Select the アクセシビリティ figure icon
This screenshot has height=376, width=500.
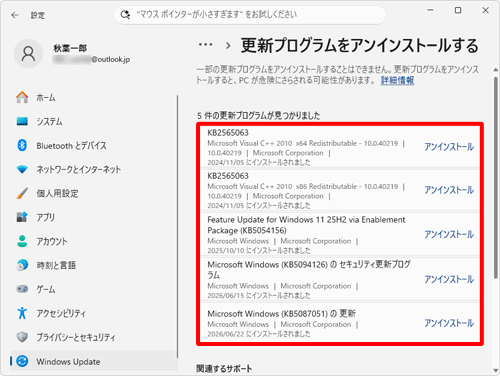pyautogui.click(x=22, y=313)
